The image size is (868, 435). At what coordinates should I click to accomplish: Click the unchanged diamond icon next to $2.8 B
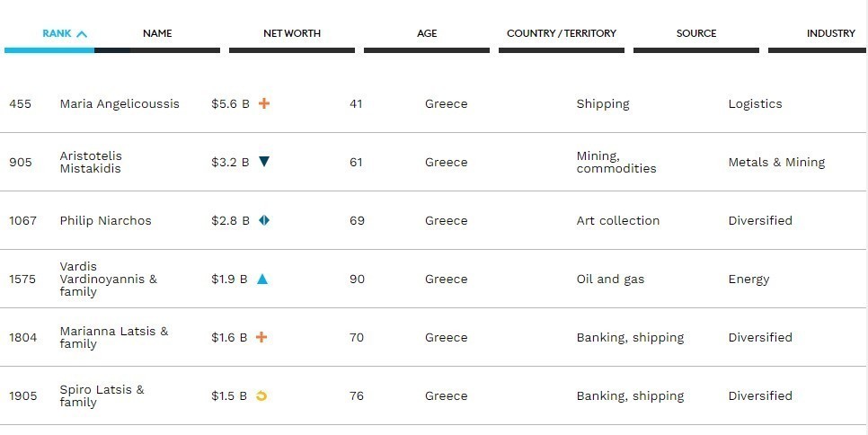click(x=264, y=220)
